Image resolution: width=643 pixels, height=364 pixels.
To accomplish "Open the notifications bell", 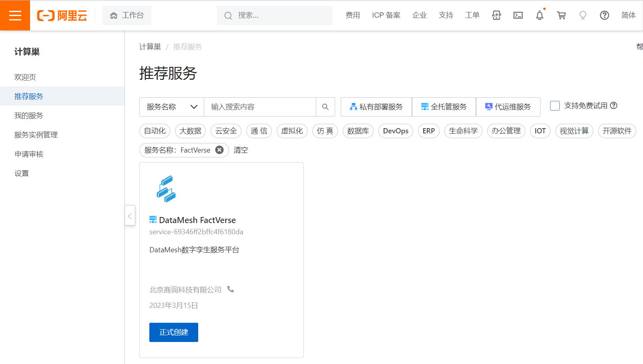I will [x=540, y=15].
